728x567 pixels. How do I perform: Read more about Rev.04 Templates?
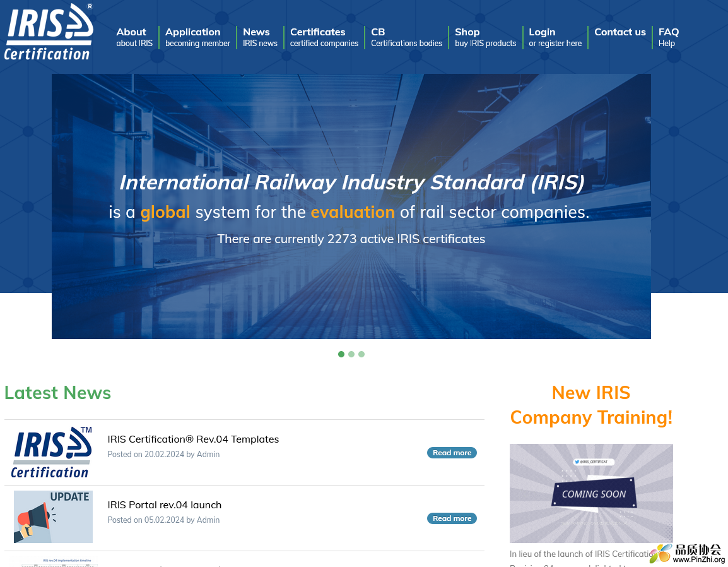coord(452,453)
